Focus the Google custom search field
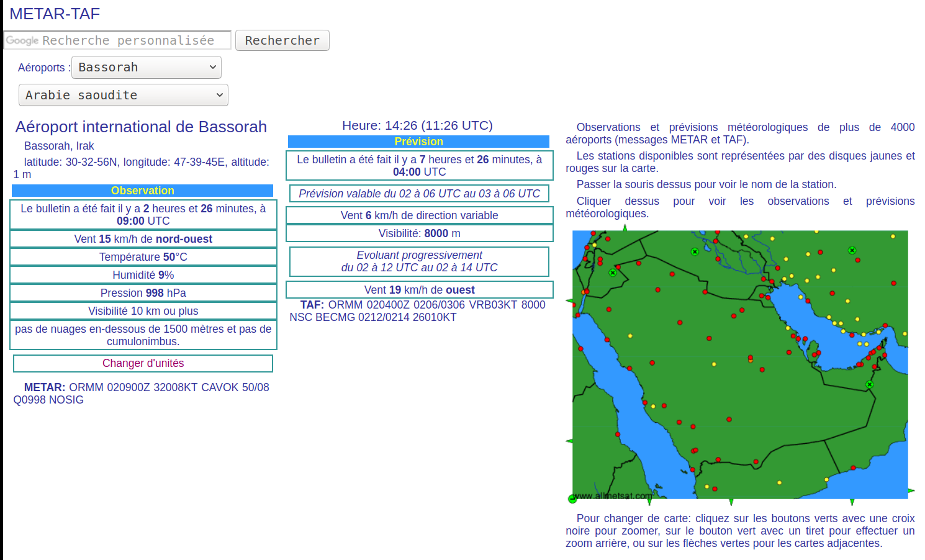Screen dimensions: 925x560 117,40
